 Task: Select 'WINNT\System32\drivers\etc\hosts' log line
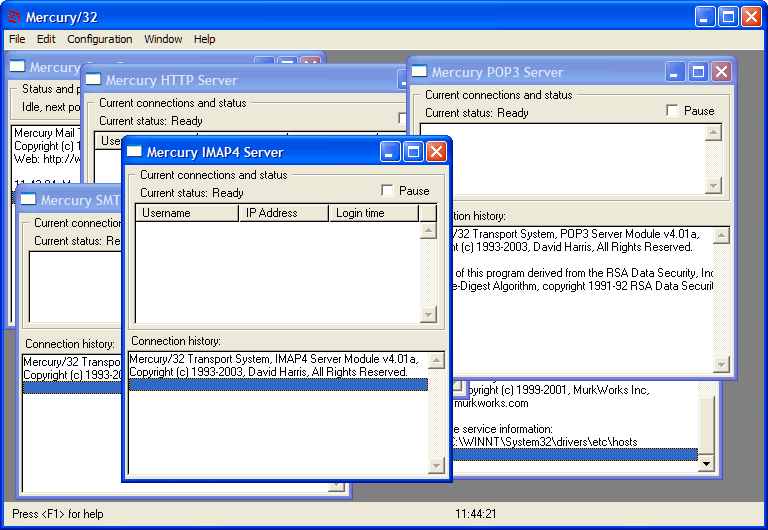(x=576, y=442)
